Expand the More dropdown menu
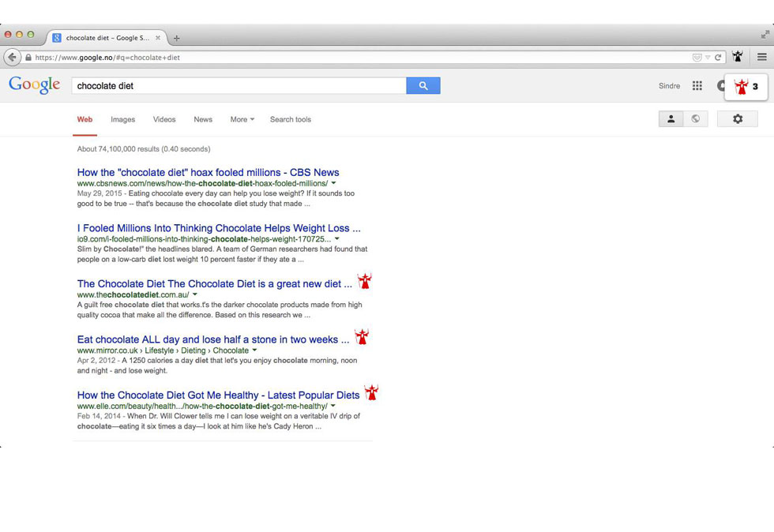The width and height of the screenshot is (774, 532). (x=242, y=119)
